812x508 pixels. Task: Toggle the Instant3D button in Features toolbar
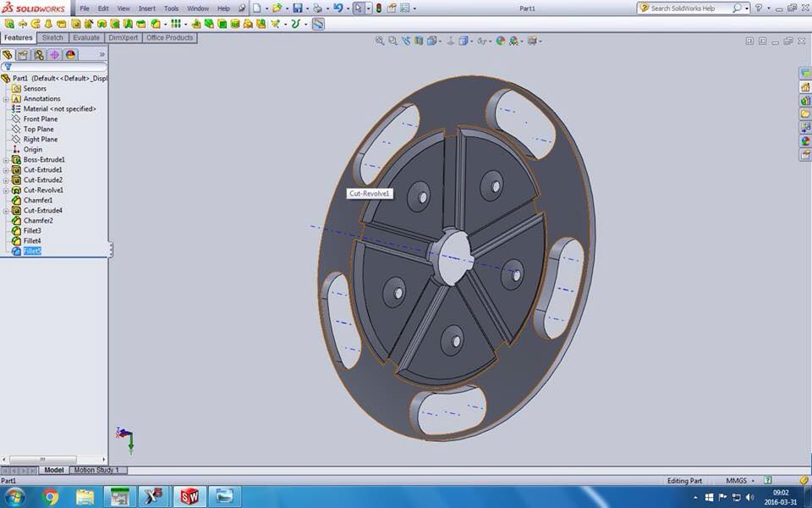coord(318,24)
